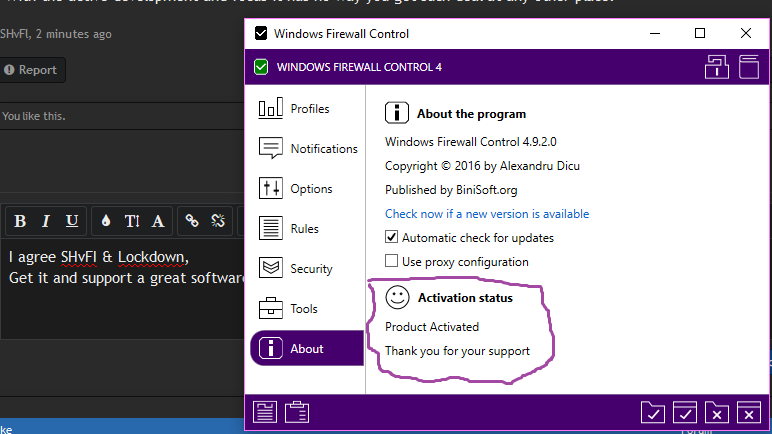Open the font family A tool
Screen dimensions: 772x434
159,221
